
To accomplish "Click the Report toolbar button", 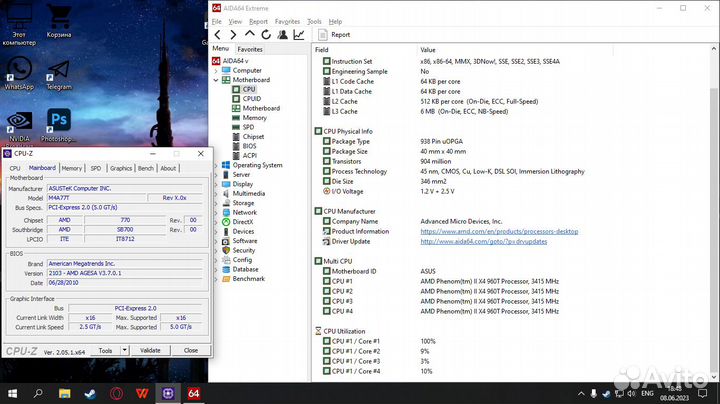I will (334, 34).
